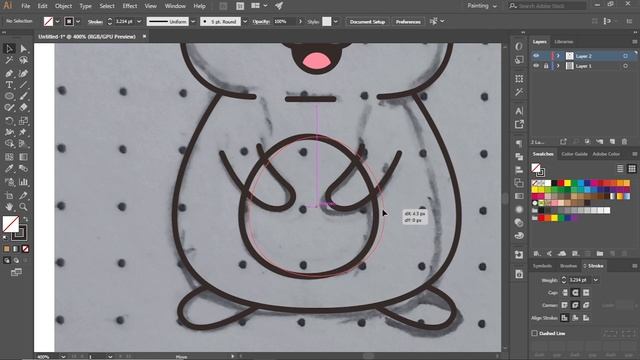
Task: Show swatches in thumbnail grid view
Action: [632, 169]
